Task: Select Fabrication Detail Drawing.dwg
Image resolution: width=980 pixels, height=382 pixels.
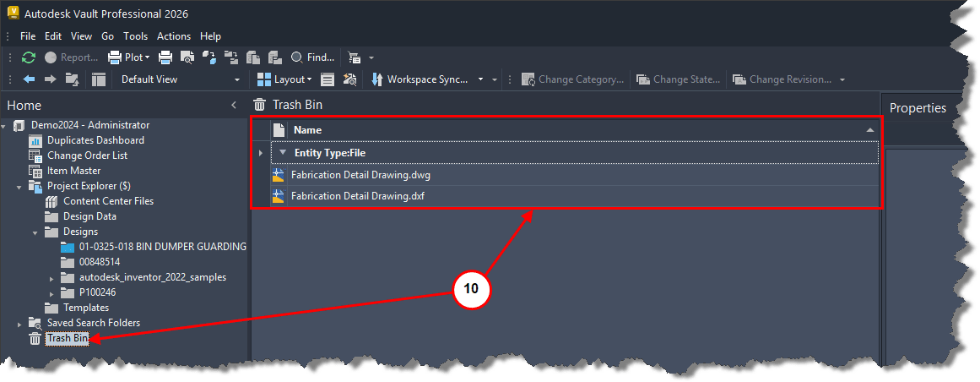Action: (x=360, y=175)
